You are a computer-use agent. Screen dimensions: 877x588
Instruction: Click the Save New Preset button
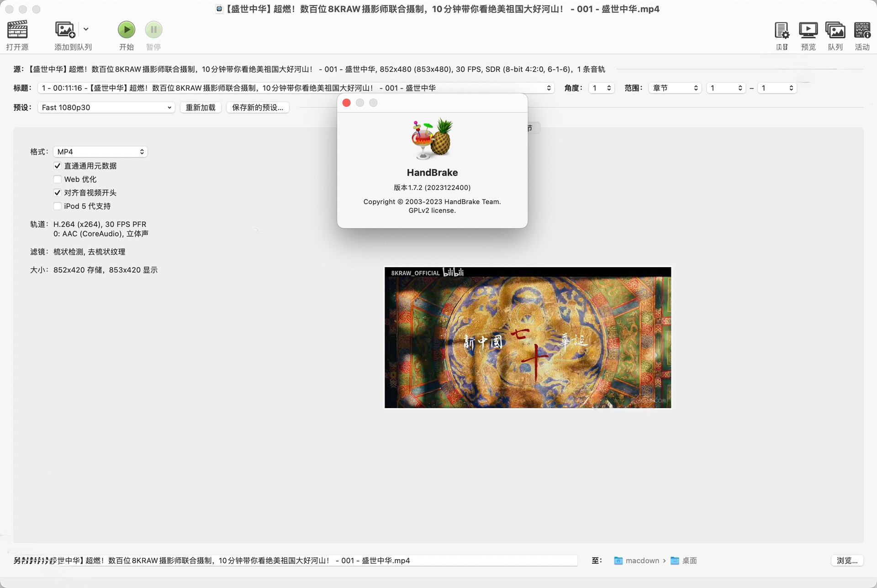pos(258,107)
